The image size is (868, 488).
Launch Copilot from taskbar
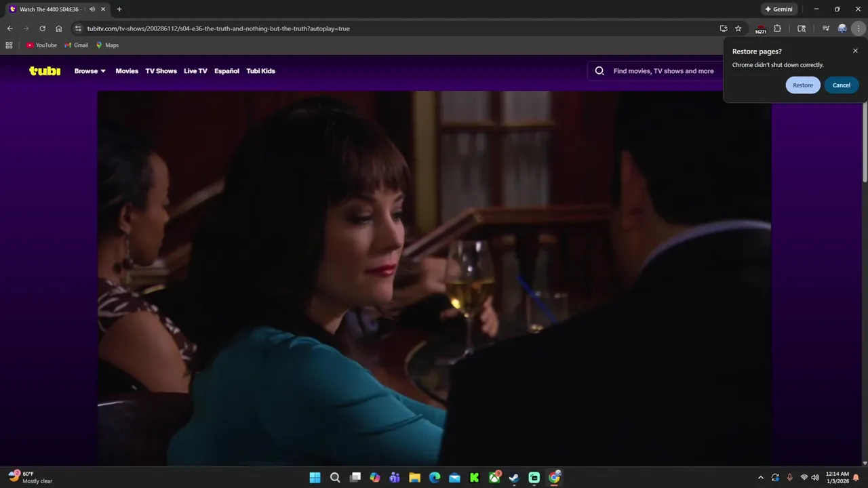pyautogui.click(x=375, y=478)
